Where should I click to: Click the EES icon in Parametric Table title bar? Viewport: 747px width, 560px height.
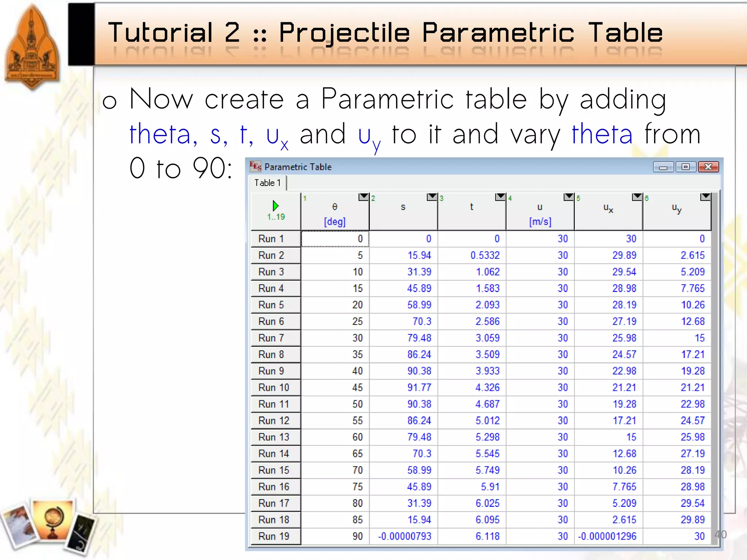tap(255, 167)
